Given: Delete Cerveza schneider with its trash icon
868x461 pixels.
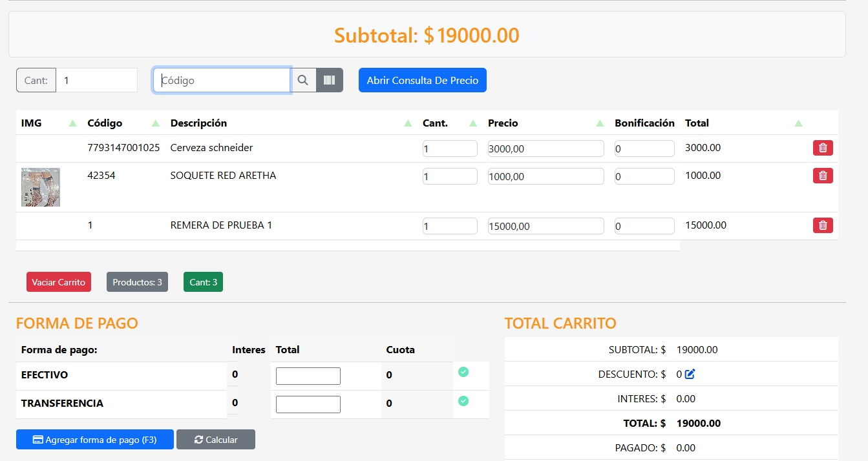Looking at the screenshot, I should tap(823, 148).
